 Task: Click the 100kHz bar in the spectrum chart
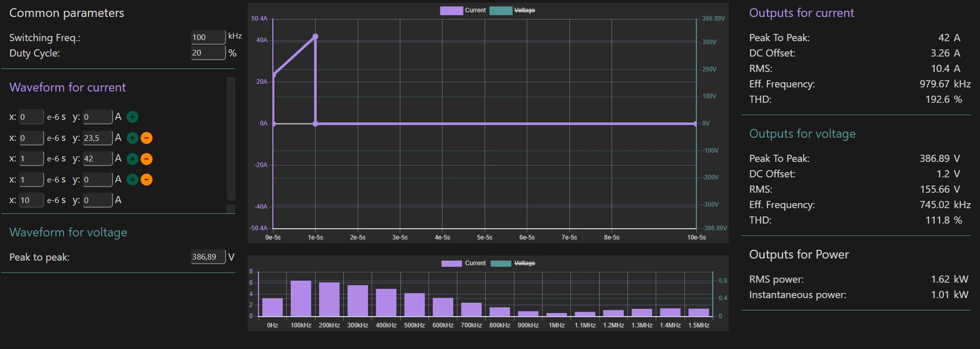(301, 298)
